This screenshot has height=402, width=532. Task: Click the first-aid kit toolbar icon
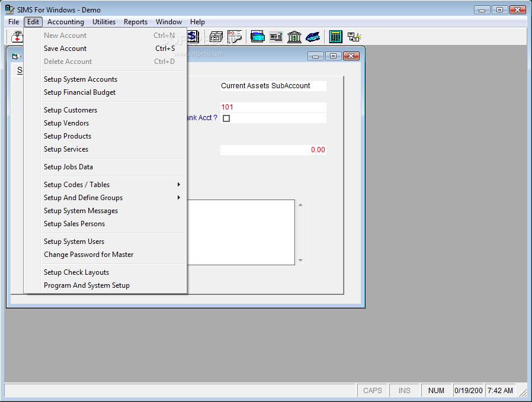(17, 37)
